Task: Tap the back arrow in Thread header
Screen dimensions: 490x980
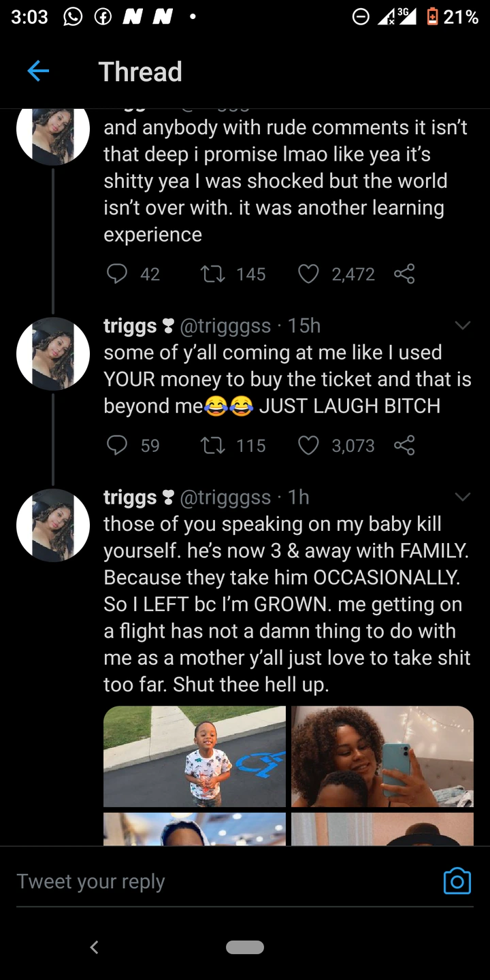Action: (38, 71)
